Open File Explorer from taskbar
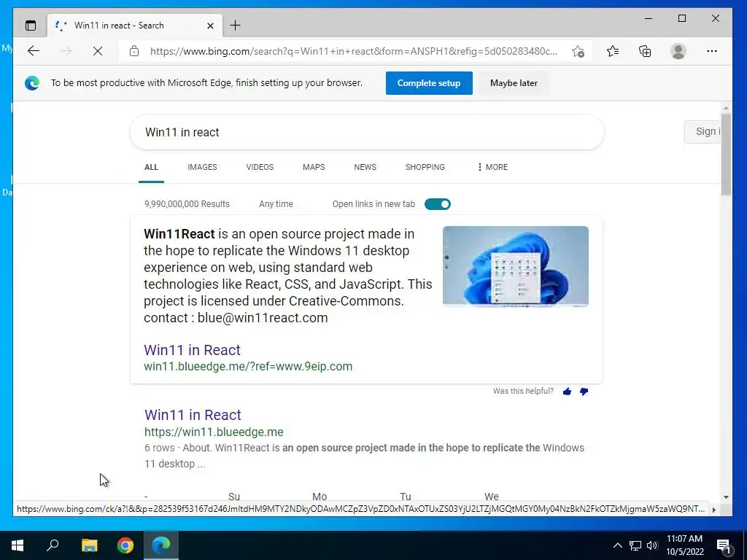Image resolution: width=747 pixels, height=560 pixels. pyautogui.click(x=89, y=545)
